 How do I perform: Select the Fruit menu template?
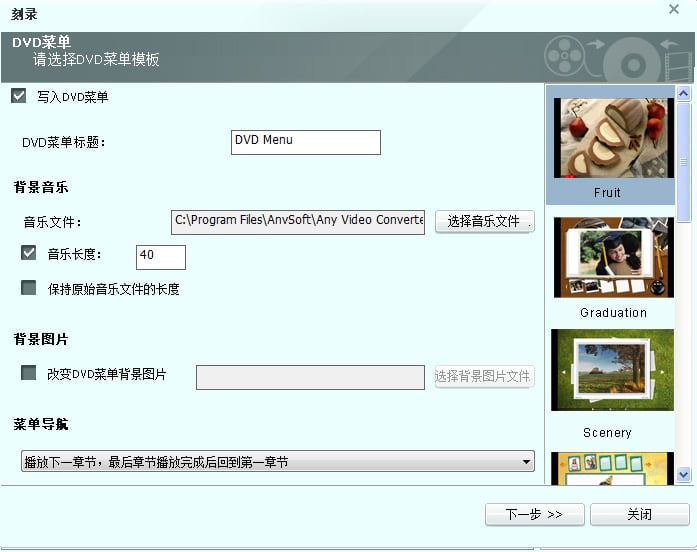click(x=613, y=138)
